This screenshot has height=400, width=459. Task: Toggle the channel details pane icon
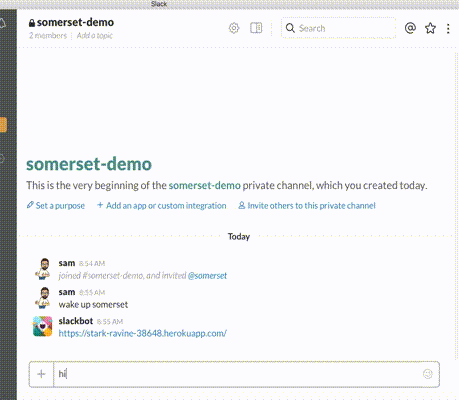[x=256, y=28]
